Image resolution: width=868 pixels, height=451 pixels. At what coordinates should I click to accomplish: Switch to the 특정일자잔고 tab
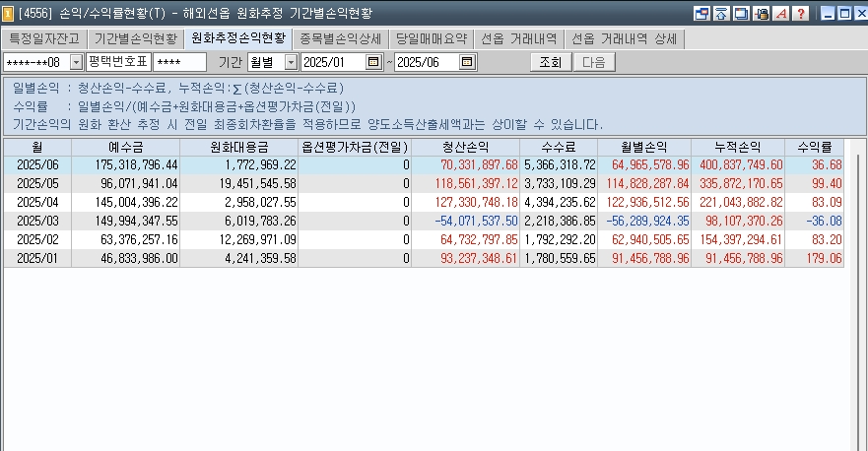(x=43, y=38)
